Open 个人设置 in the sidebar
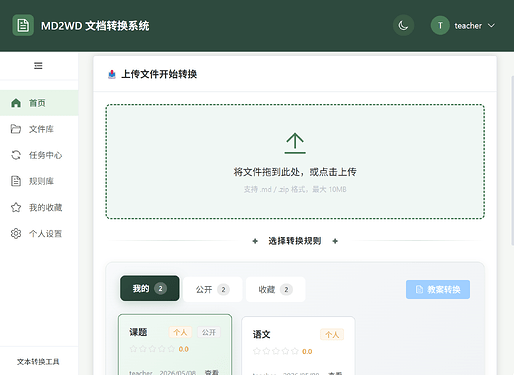Screen dimensions: 514x375 coord(39,233)
